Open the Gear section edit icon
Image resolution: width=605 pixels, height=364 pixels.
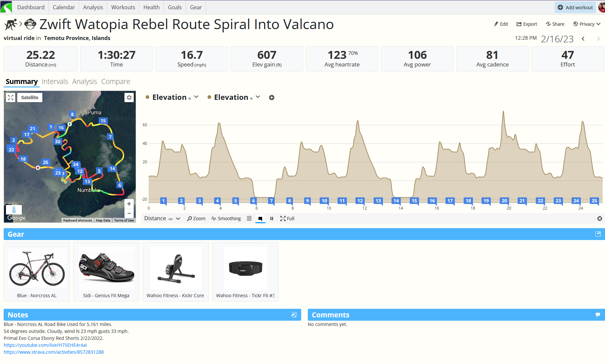point(598,234)
